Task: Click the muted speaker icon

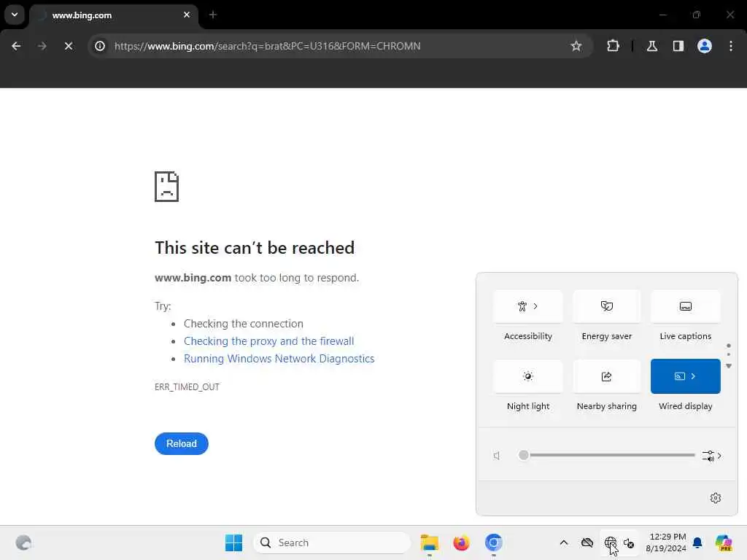Action: click(x=497, y=456)
